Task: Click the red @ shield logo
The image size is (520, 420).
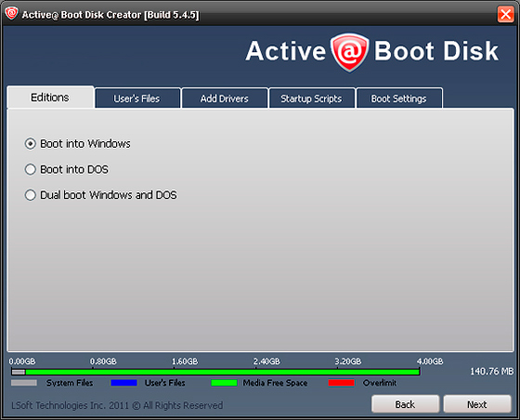Action: (349, 52)
